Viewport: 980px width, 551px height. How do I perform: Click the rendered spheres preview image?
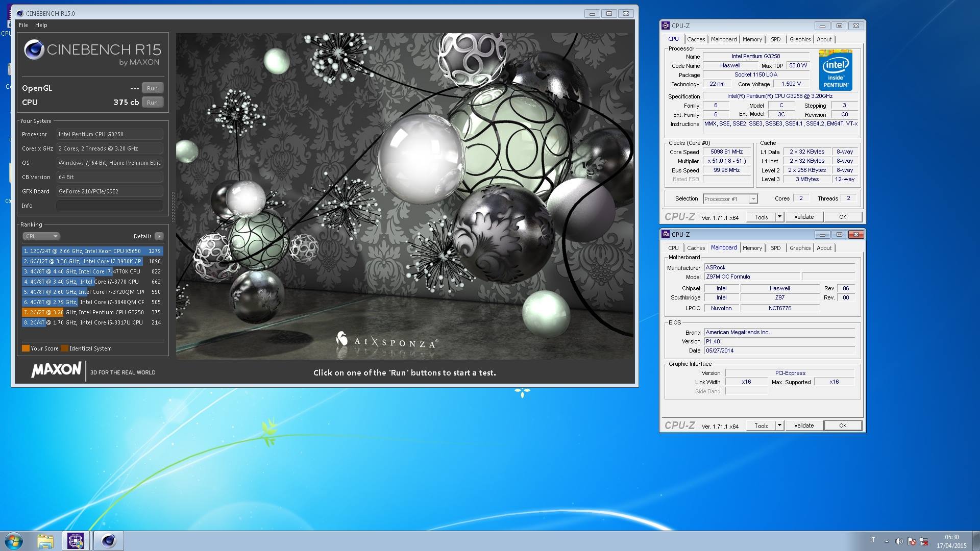pos(405,196)
